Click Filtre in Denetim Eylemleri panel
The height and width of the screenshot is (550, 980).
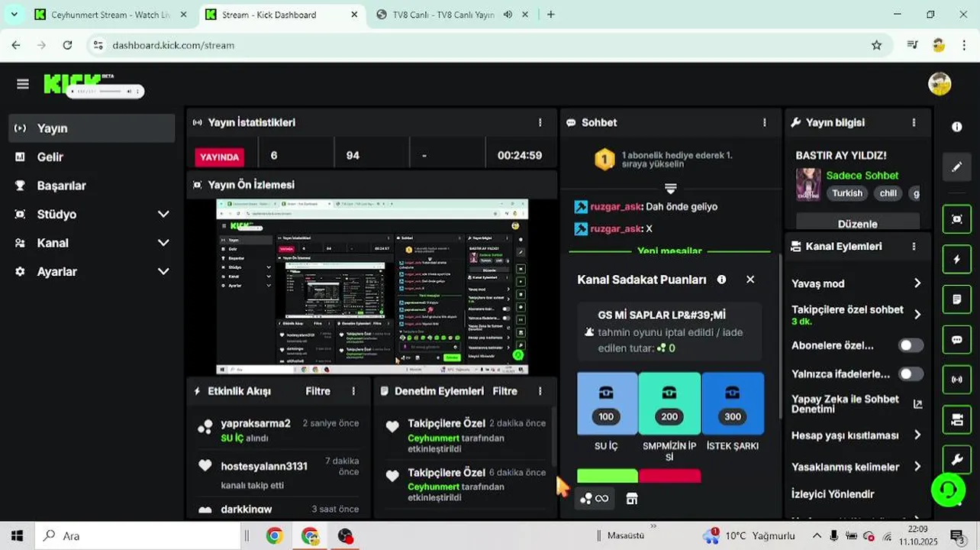tap(505, 391)
